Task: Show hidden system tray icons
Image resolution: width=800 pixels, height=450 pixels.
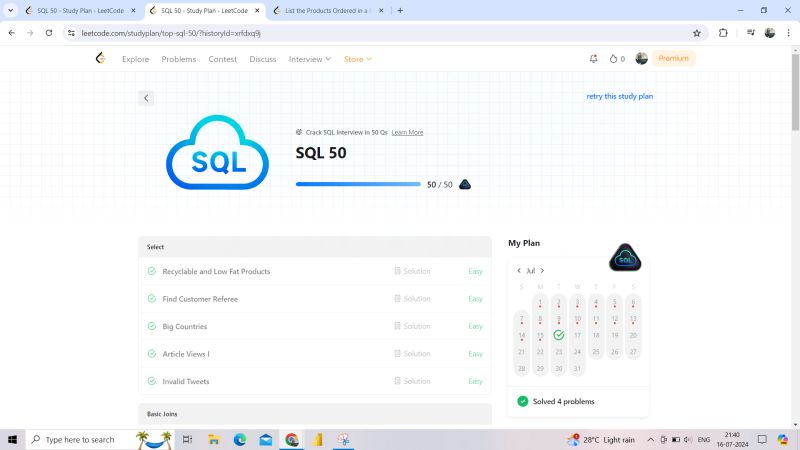Action: pyautogui.click(x=651, y=439)
